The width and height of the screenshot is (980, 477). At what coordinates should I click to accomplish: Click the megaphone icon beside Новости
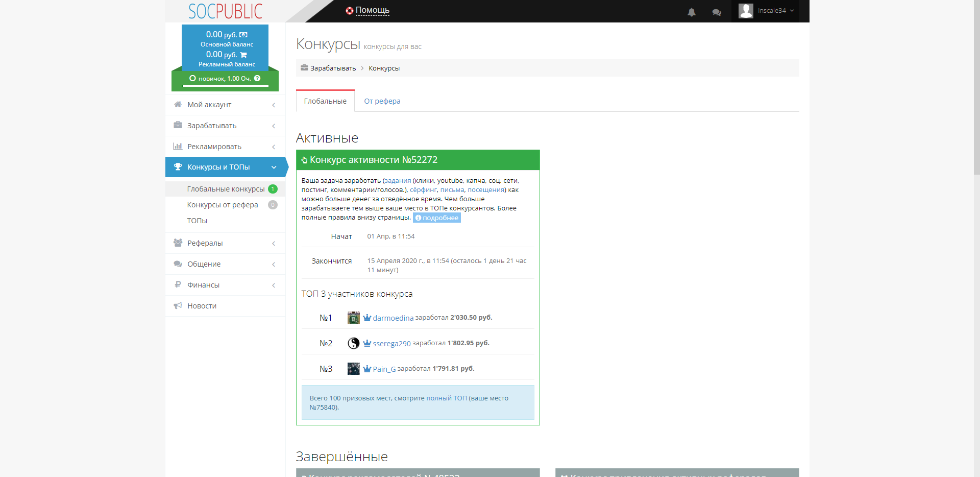click(178, 305)
